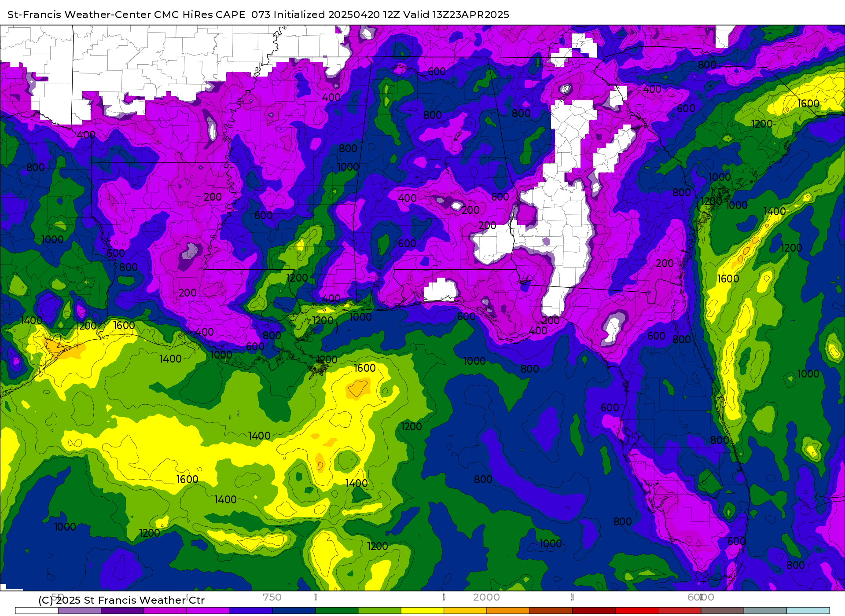The height and width of the screenshot is (616, 845).
Task: Click the "(C) 2025 St Francis Weather Ctr" copyright
Action: [x=121, y=600]
